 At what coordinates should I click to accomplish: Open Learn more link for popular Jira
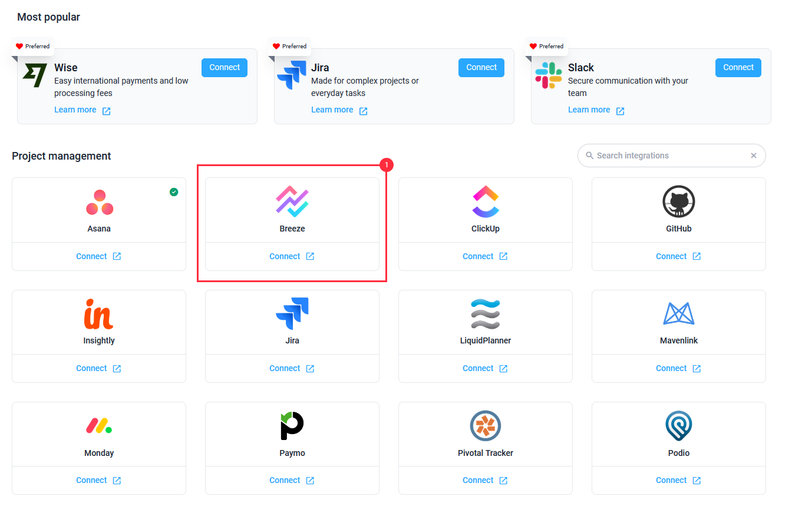point(332,110)
